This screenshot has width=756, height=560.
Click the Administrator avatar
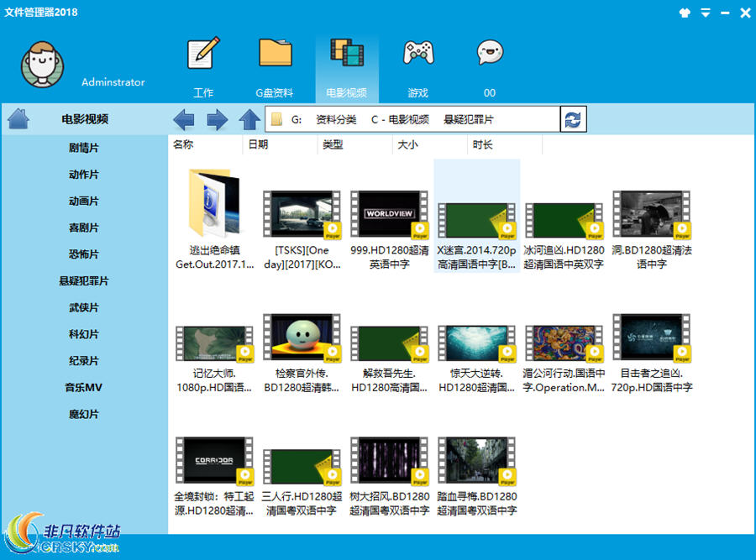42,65
